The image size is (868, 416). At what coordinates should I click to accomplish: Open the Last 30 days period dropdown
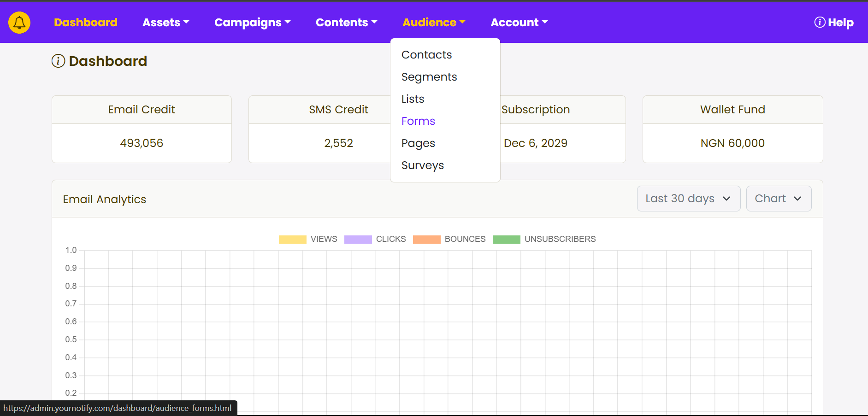[689, 199]
